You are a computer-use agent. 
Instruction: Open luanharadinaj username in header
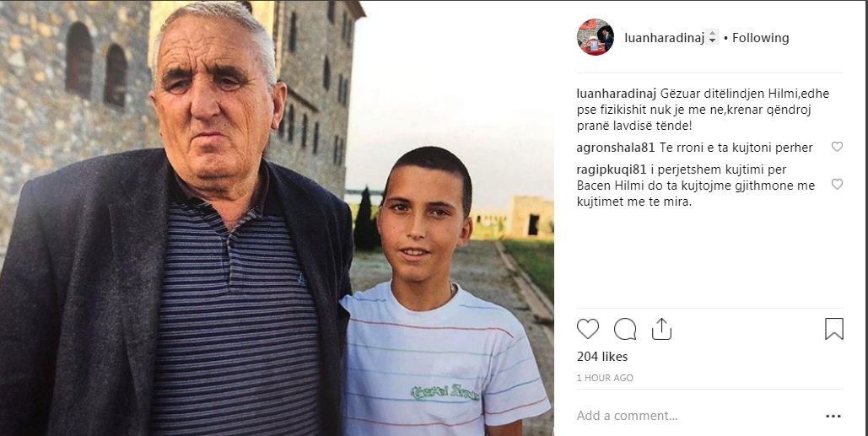[665, 38]
